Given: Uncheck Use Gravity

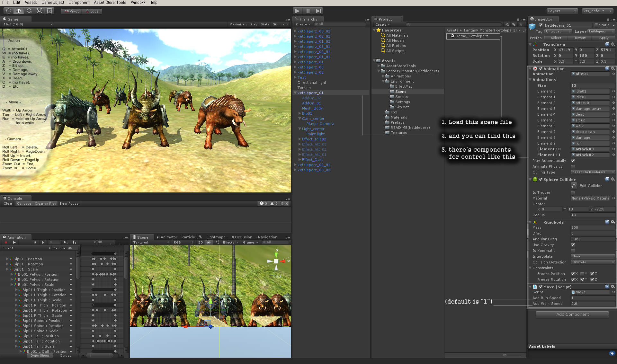Looking at the screenshot, I should (x=573, y=245).
